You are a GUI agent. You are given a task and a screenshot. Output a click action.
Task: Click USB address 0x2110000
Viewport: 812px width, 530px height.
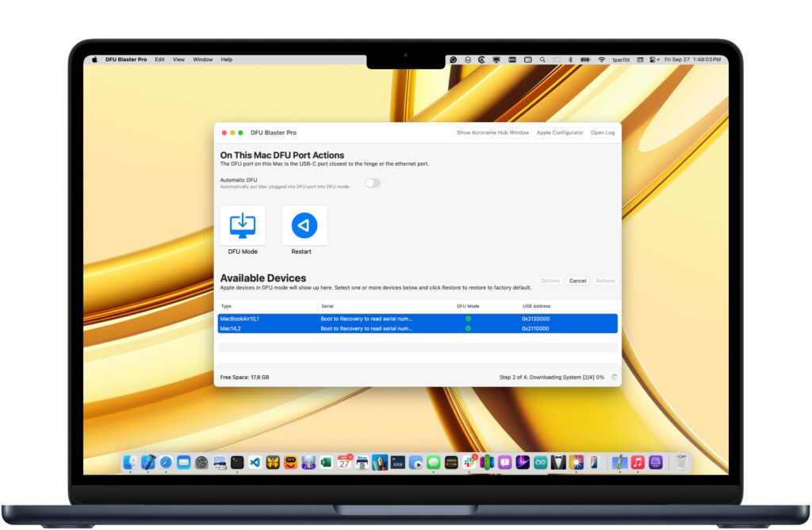click(535, 328)
